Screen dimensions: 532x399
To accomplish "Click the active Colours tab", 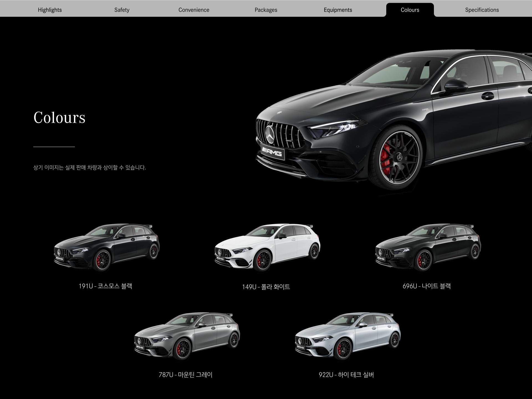I will (410, 10).
